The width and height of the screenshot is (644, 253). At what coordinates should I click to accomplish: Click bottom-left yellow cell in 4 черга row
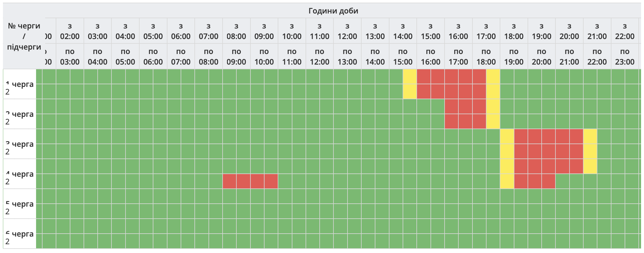click(x=507, y=181)
